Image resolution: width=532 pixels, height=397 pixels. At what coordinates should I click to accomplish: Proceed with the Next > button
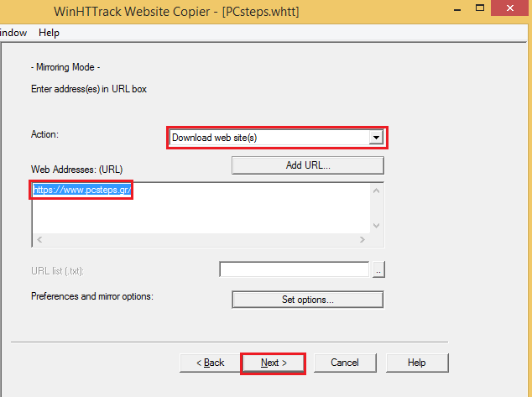274,363
